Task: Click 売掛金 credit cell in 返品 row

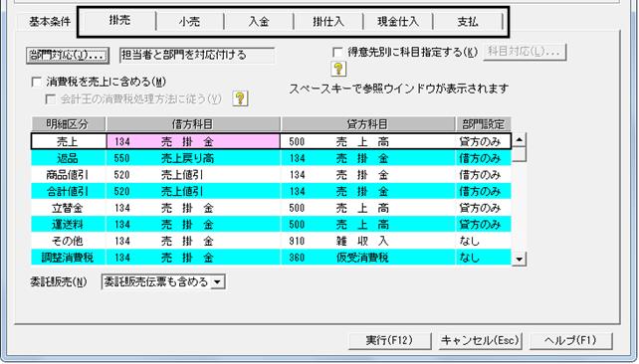Action: tap(368, 158)
